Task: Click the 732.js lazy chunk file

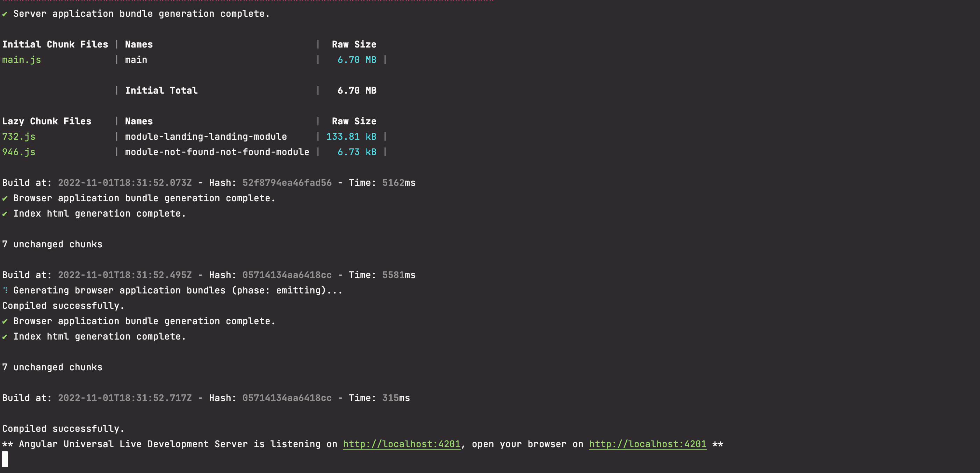Action: click(19, 137)
